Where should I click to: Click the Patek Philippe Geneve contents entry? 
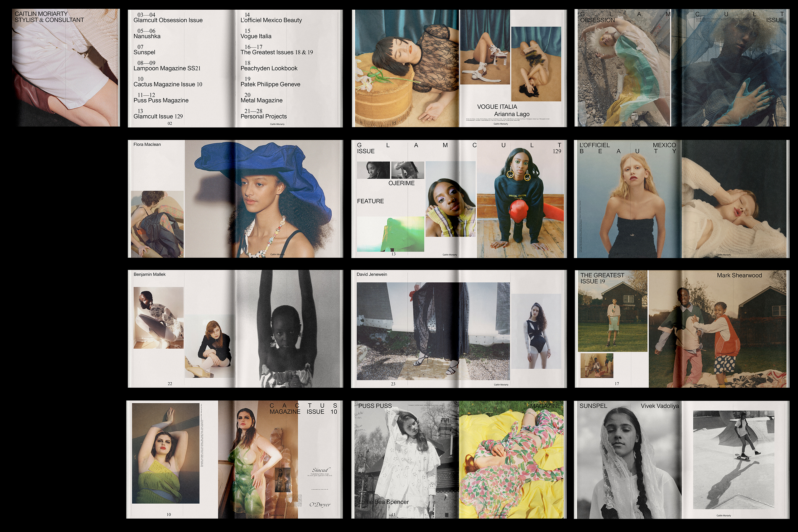(x=270, y=84)
